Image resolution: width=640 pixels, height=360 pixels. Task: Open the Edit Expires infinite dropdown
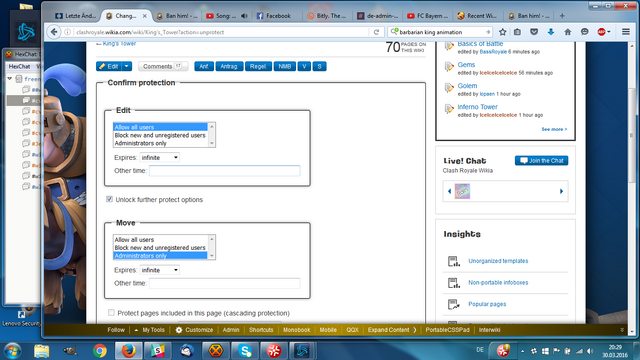click(160, 158)
